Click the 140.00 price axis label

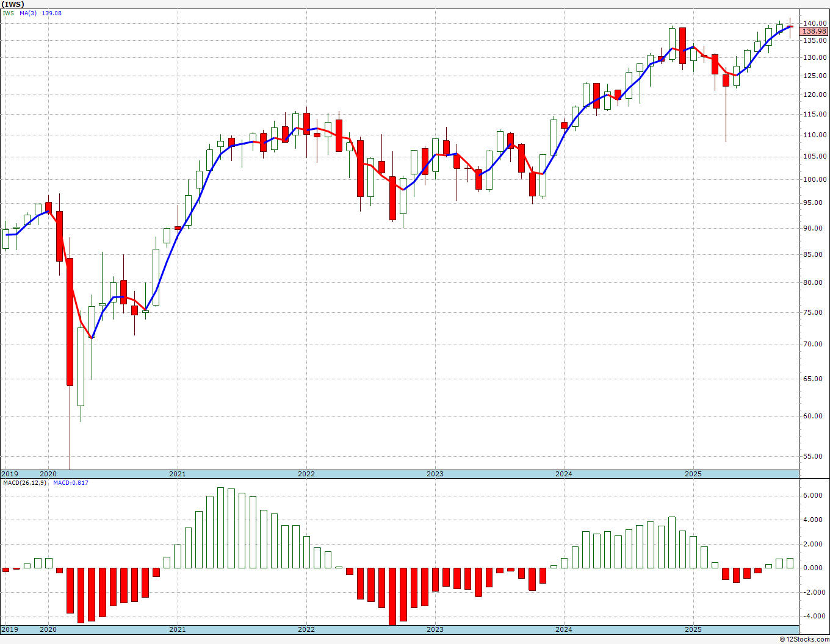[x=815, y=24]
